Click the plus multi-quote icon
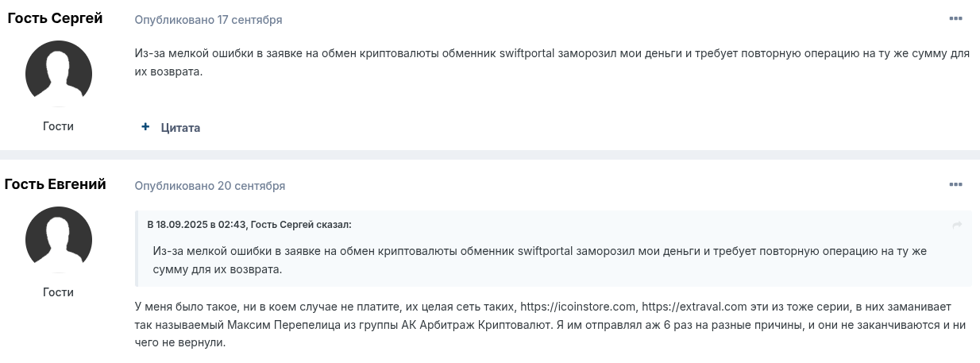The image size is (980, 363). 145,127
